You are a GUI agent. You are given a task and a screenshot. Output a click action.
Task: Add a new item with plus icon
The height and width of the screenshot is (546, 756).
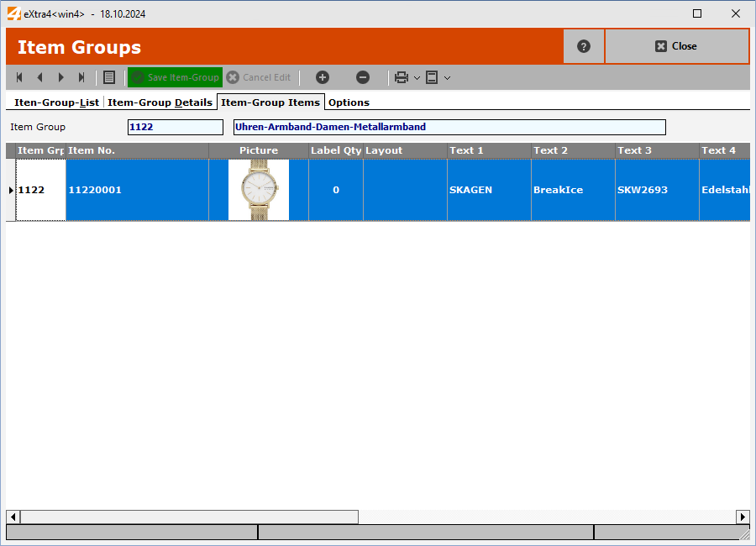[323, 77]
